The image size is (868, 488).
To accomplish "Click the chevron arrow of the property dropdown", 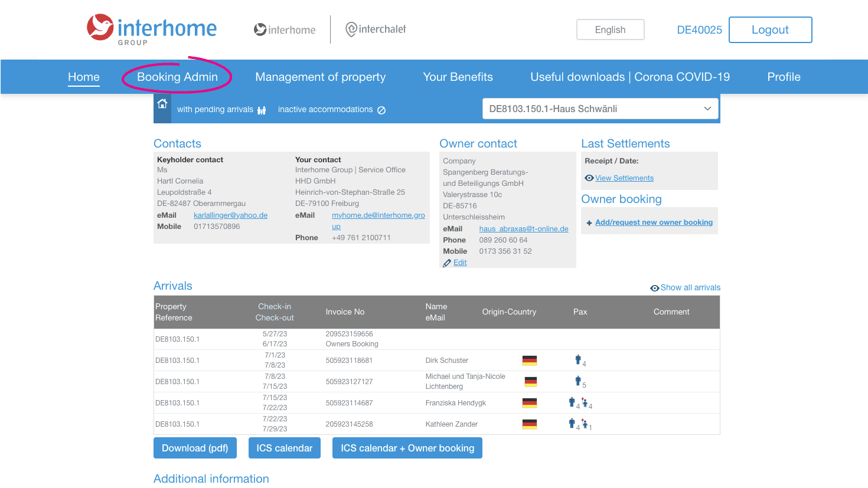I will point(707,109).
